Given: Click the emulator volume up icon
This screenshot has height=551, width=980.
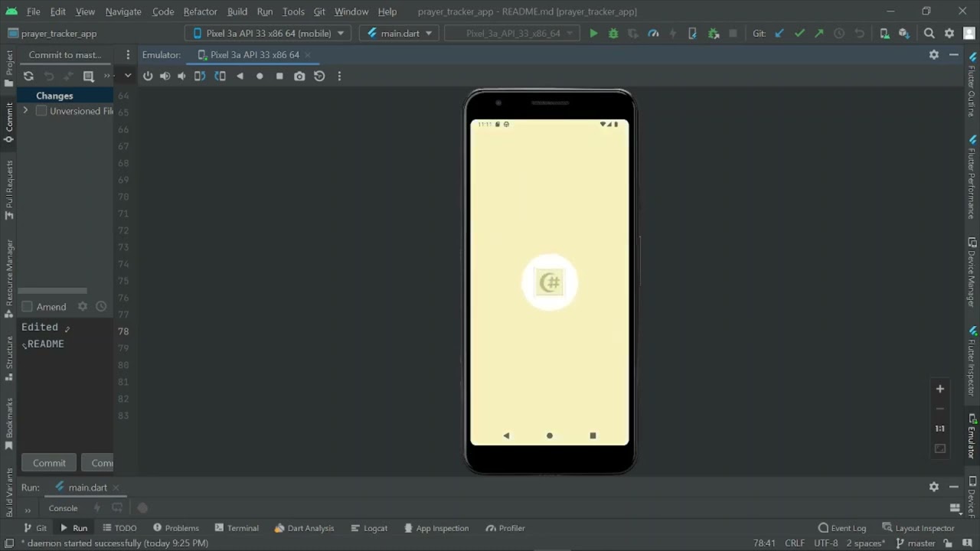Looking at the screenshot, I should point(165,76).
